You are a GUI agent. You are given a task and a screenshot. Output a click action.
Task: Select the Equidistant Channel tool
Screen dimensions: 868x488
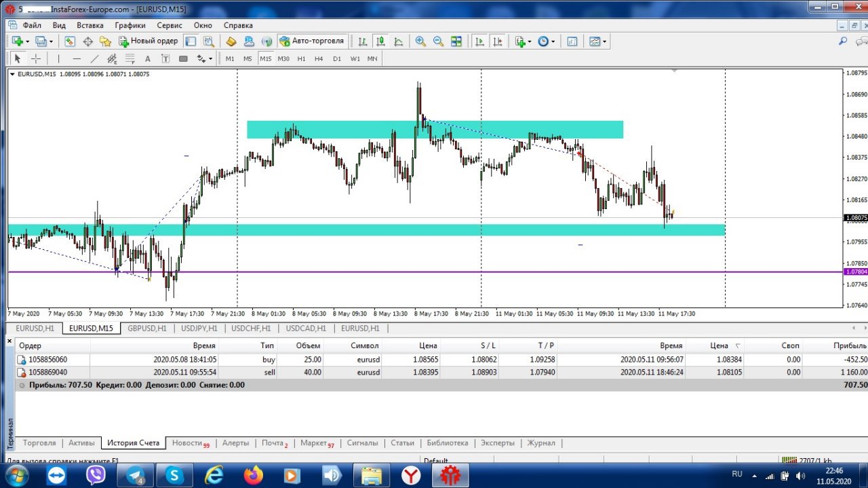coord(112,59)
